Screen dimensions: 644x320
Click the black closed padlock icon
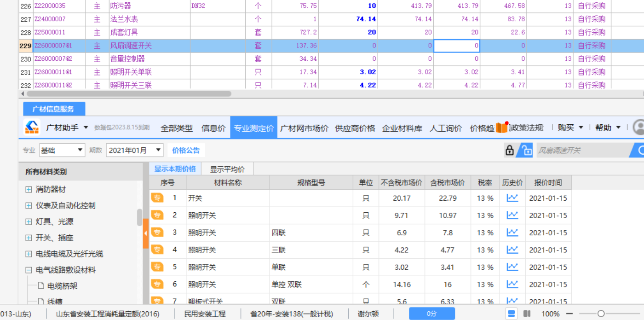tap(509, 150)
